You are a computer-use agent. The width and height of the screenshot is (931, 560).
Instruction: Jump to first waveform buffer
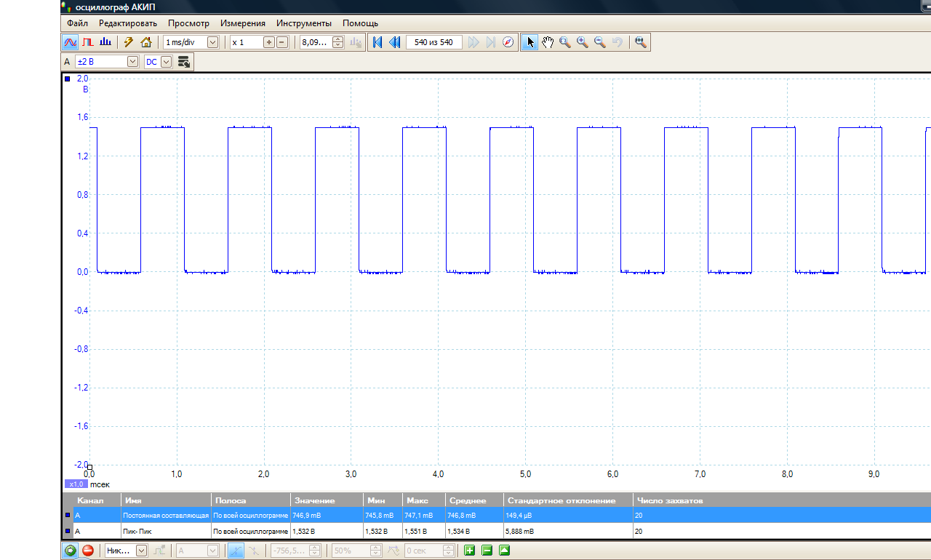(x=377, y=42)
